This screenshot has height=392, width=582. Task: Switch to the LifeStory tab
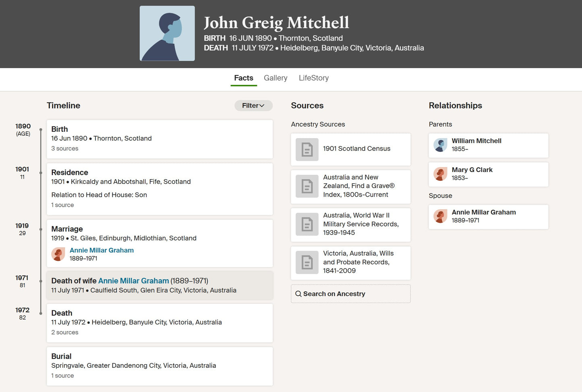pyautogui.click(x=314, y=78)
